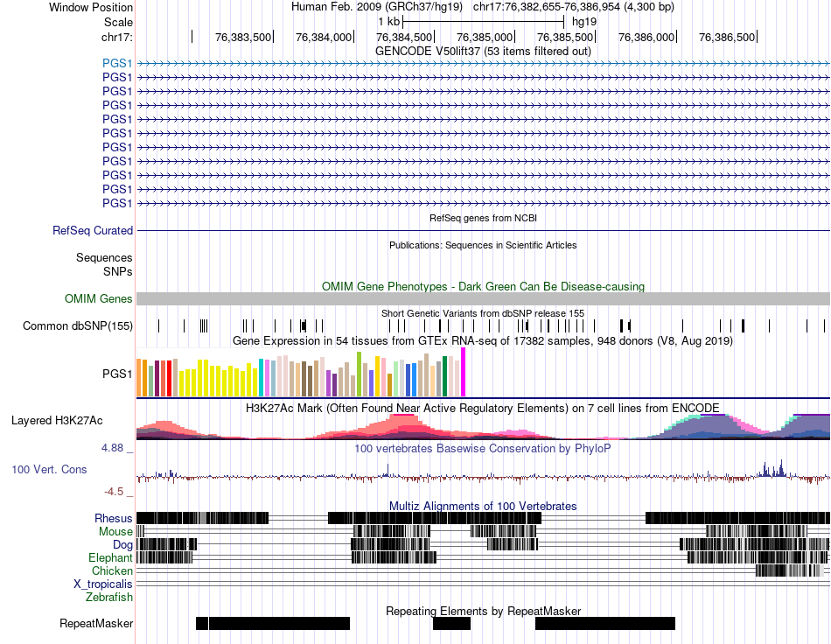
Task: Click the 'Human Feb. 2009 (GRCh37/hg19)' assembly title
Action: click(x=377, y=7)
